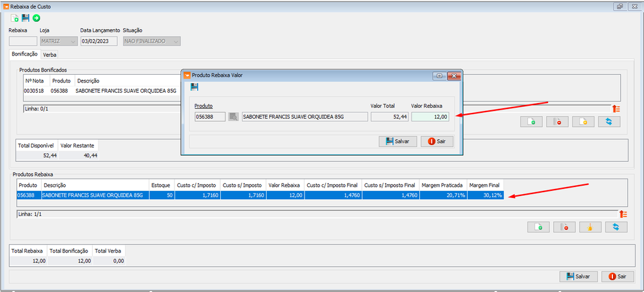Image resolution: width=644 pixels, height=292 pixels.
Task: Click the product search magnifier icon
Action: pos(234,117)
